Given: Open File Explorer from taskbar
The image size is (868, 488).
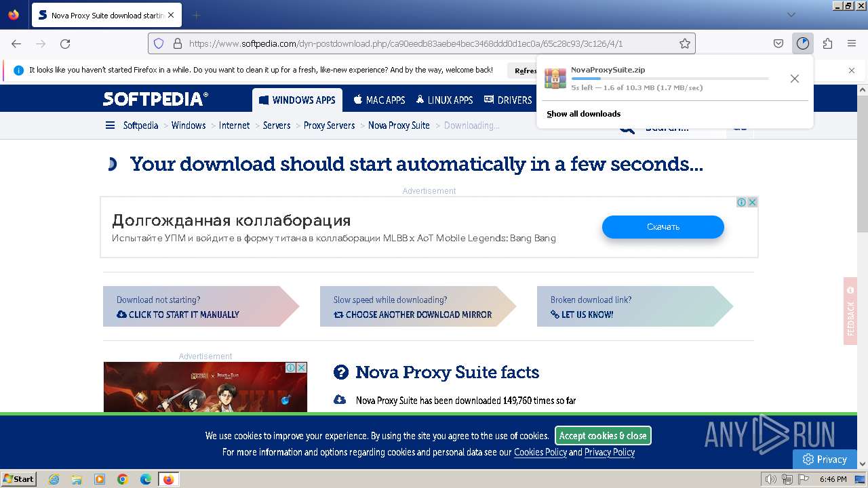Looking at the screenshot, I should [x=77, y=479].
